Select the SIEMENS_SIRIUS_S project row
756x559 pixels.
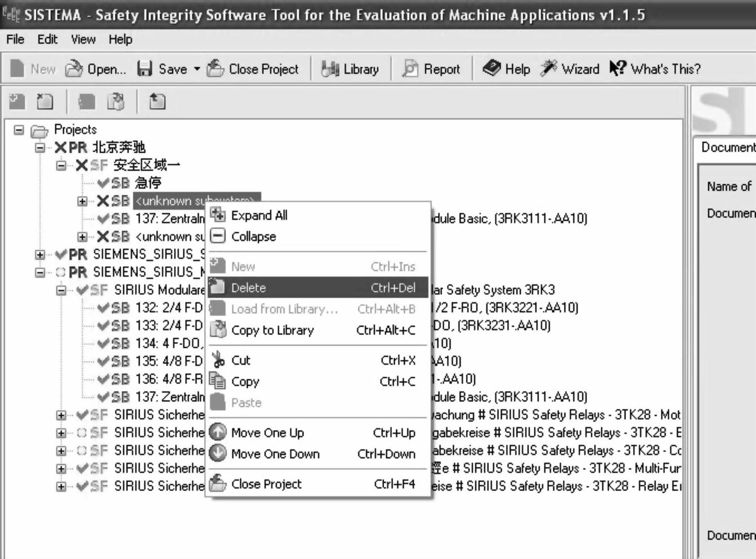pos(148,254)
